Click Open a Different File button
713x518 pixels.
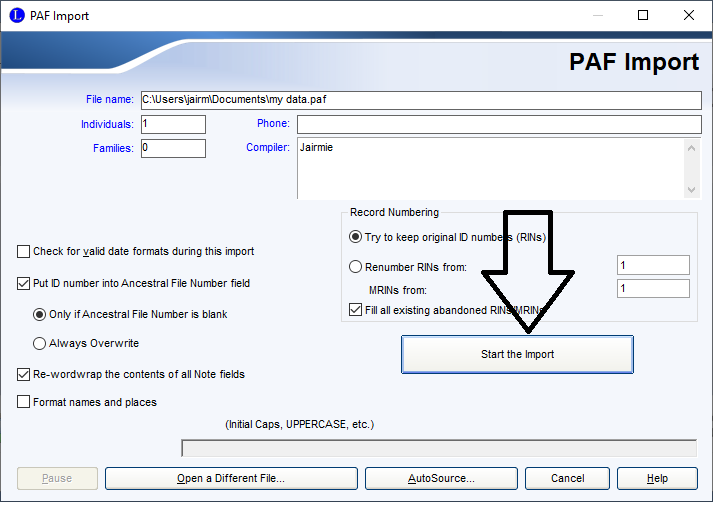tap(231, 478)
